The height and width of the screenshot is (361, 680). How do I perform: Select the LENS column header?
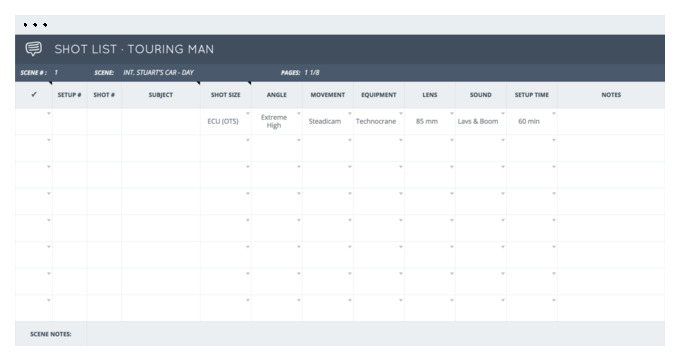(x=430, y=95)
